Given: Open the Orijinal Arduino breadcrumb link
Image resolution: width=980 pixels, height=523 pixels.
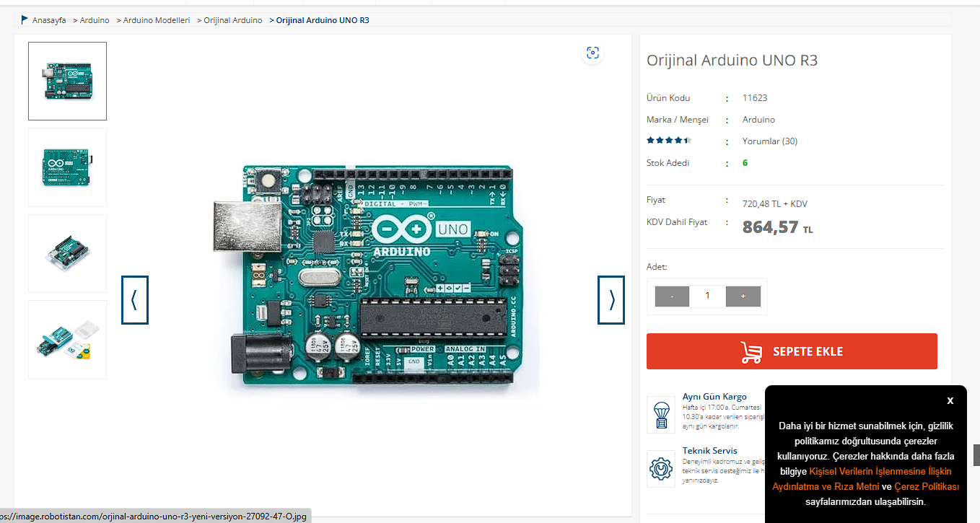Looking at the screenshot, I should click(x=233, y=20).
